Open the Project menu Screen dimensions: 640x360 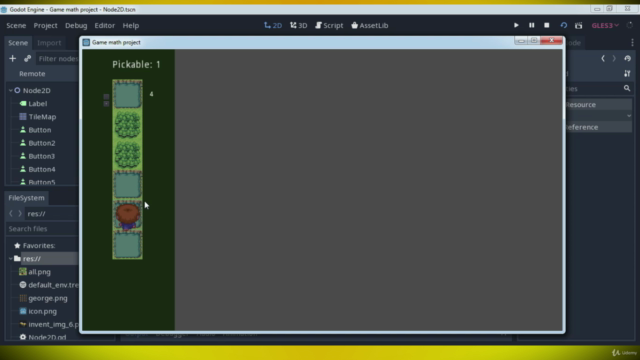(x=45, y=25)
